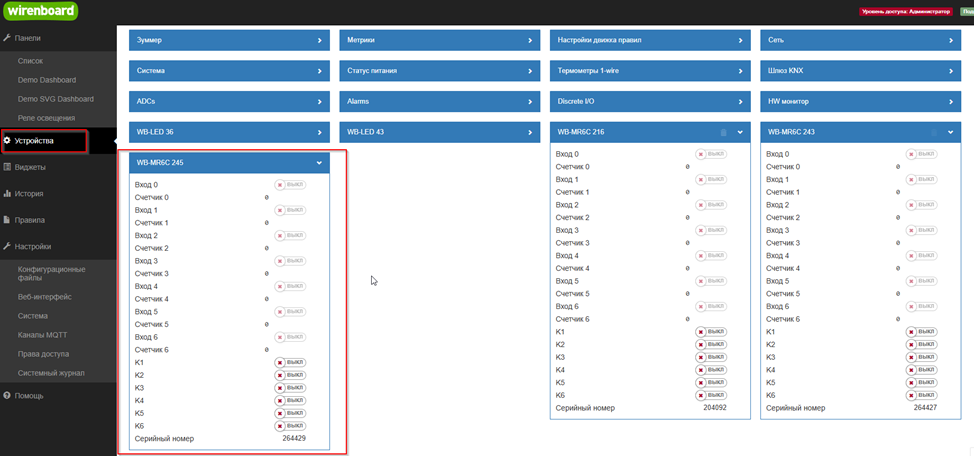This screenshot has height=456, width=974.
Task: Collapse the WB-MR6C 216 card
Action: (740, 132)
